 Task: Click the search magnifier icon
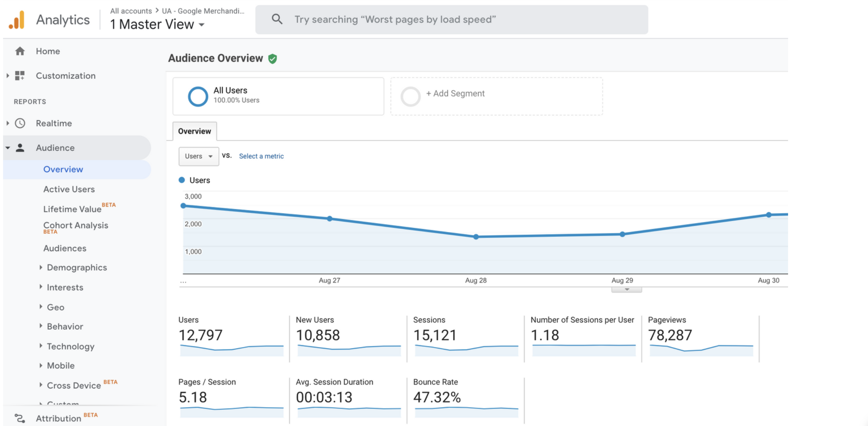point(277,19)
